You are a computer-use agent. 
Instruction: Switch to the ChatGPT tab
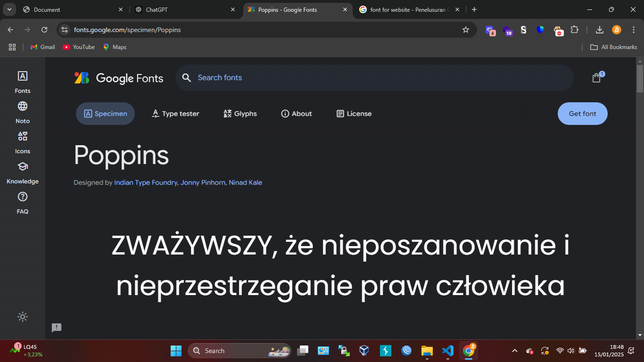(185, 9)
